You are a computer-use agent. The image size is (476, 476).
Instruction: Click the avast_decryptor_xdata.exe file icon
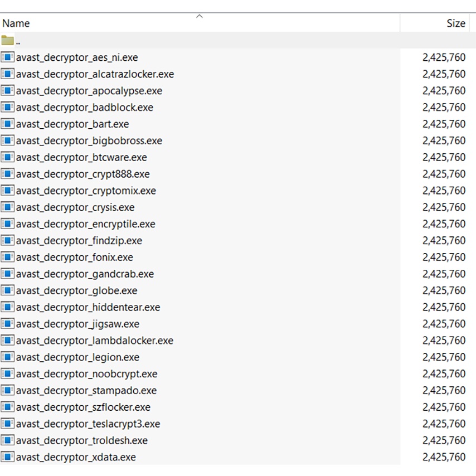coord(8,457)
